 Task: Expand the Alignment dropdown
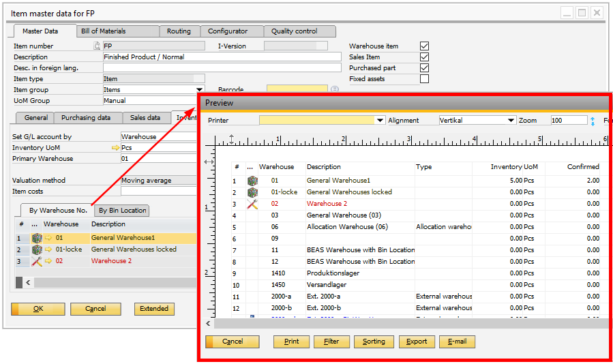pyautogui.click(x=511, y=121)
